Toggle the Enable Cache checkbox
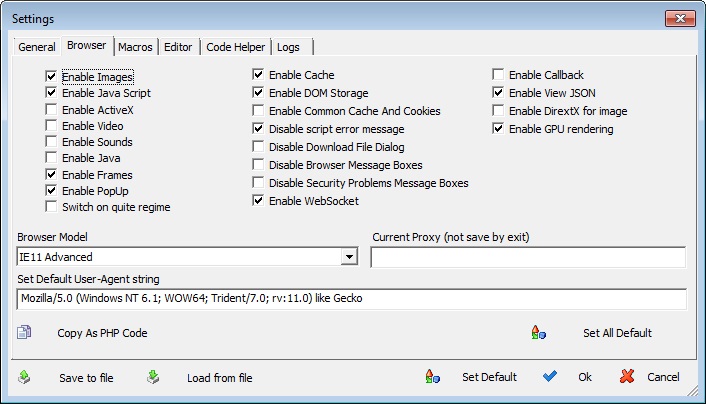 [258, 74]
